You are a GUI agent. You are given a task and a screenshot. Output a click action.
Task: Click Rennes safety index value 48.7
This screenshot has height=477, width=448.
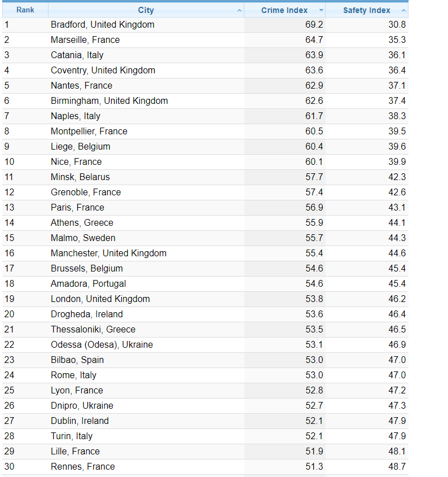coord(397,467)
